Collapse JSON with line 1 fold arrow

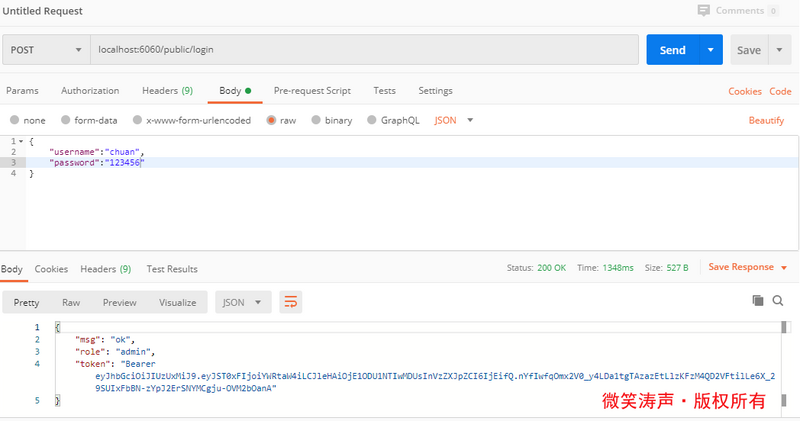[21, 141]
